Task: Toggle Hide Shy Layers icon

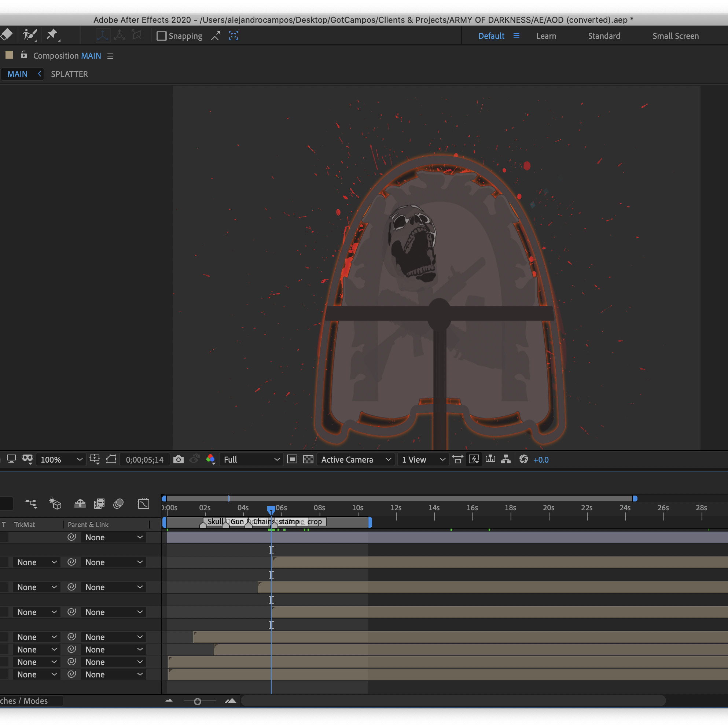Action: [80, 503]
